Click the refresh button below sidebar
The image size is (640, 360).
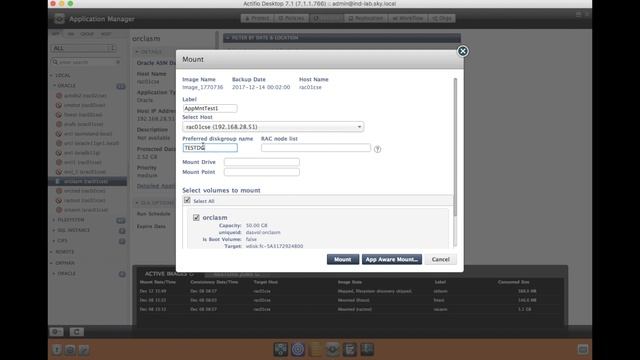pyautogui.click(x=76, y=332)
